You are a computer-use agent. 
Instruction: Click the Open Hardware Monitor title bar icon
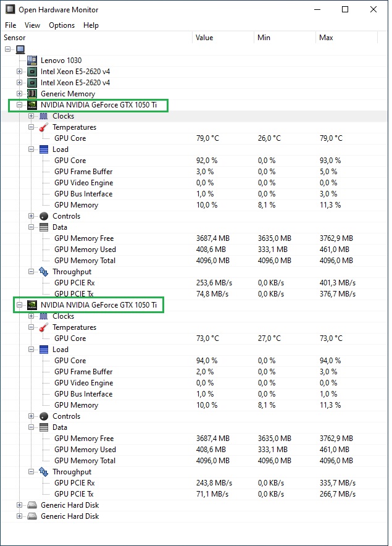(x=10, y=9)
